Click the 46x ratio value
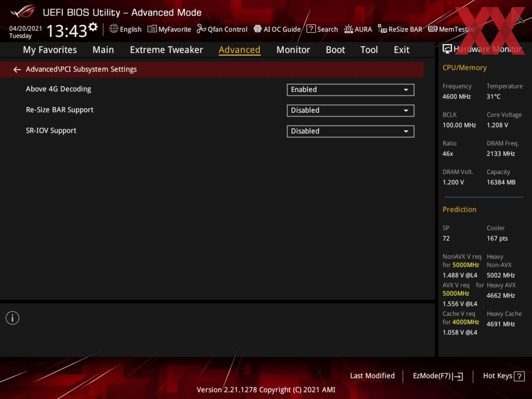532x399 pixels. point(448,154)
